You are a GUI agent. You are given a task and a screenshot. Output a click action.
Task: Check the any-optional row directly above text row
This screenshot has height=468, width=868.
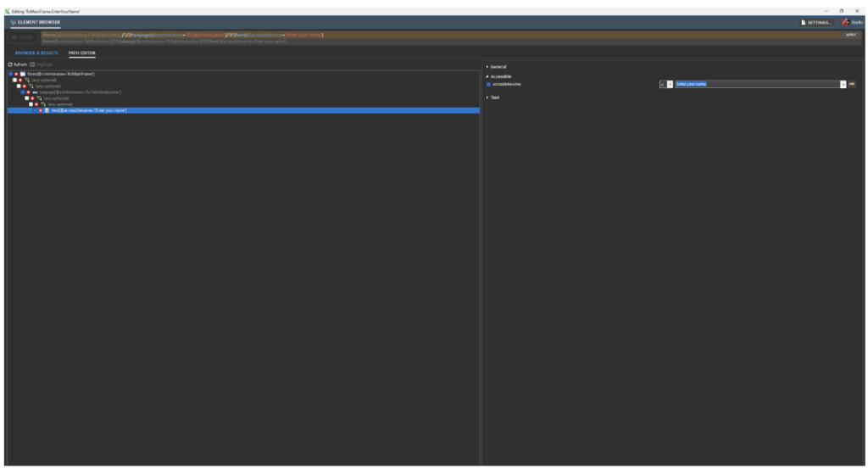(31, 104)
